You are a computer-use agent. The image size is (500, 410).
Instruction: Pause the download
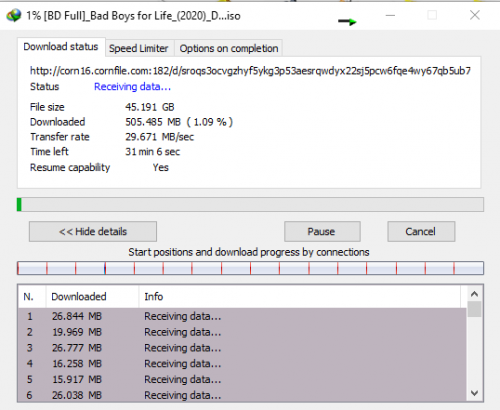pos(322,231)
